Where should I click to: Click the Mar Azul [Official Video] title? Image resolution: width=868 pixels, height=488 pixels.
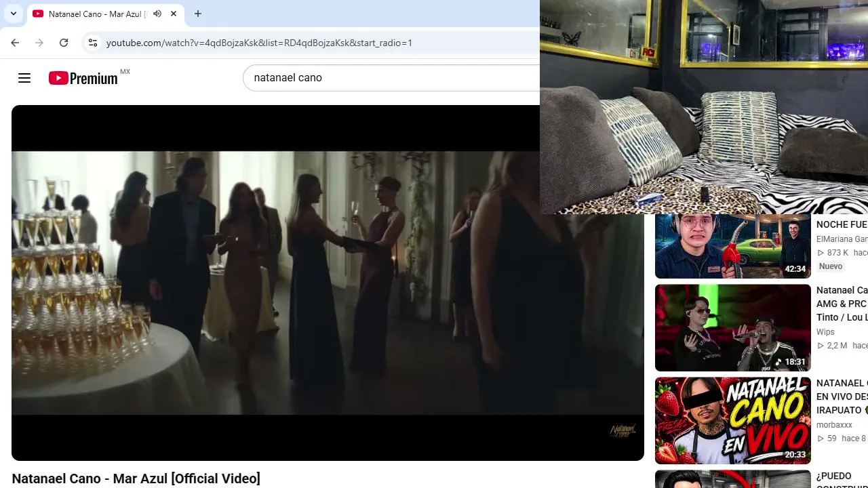[136, 479]
